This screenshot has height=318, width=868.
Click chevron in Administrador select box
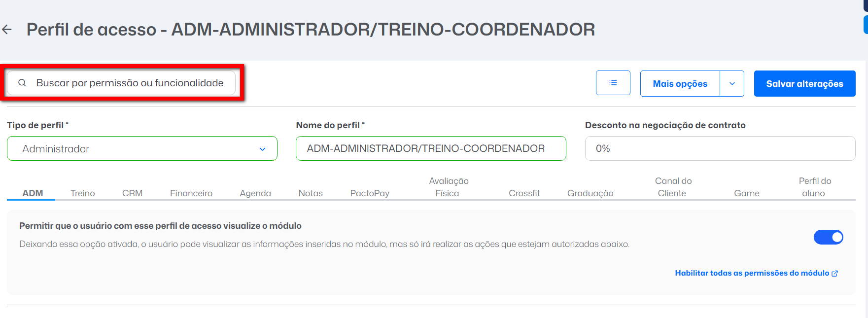(262, 149)
